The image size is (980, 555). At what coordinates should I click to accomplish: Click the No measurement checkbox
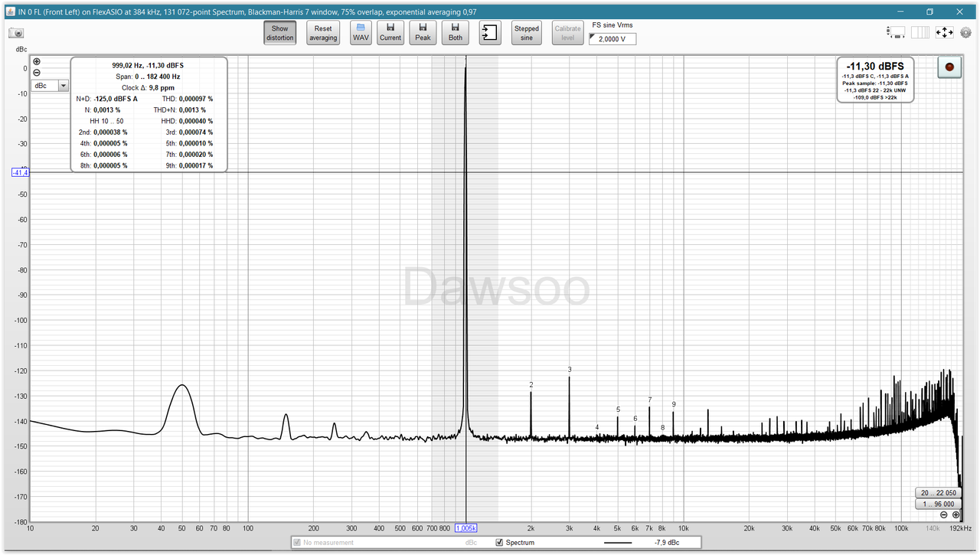pos(297,543)
